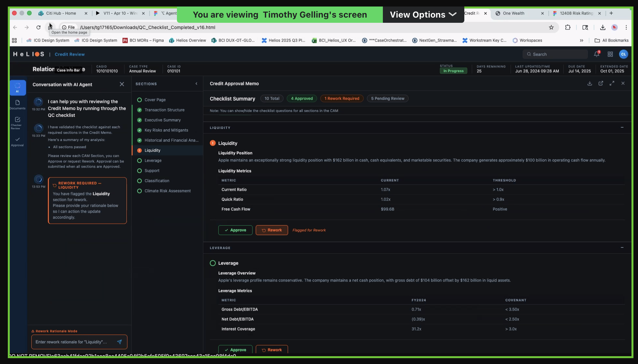Select the Key Risks and Mitigants section
Screen dimensions: 638x364
point(167,130)
